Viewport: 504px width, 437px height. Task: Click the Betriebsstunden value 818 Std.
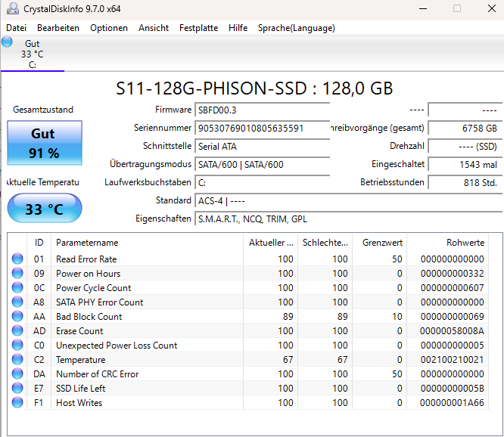(465, 183)
